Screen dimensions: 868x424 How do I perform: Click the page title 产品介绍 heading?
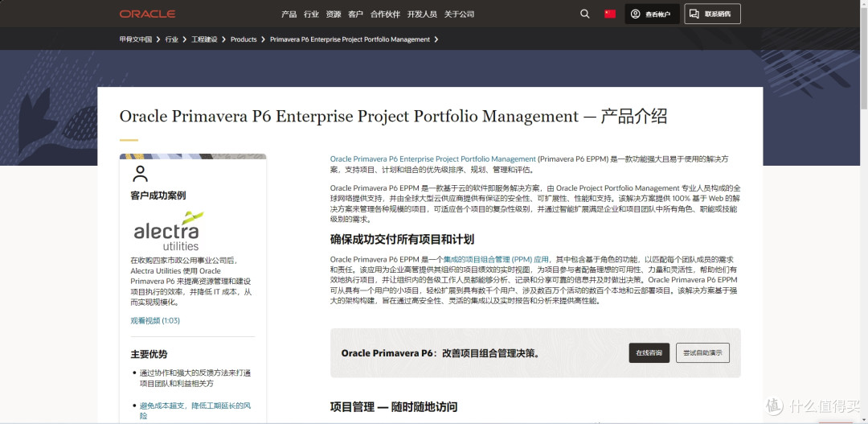[x=393, y=117]
